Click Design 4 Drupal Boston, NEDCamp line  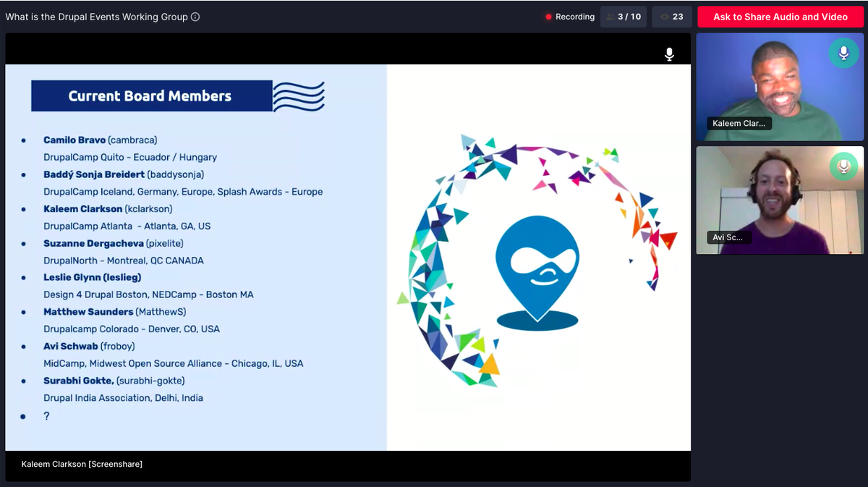148,295
